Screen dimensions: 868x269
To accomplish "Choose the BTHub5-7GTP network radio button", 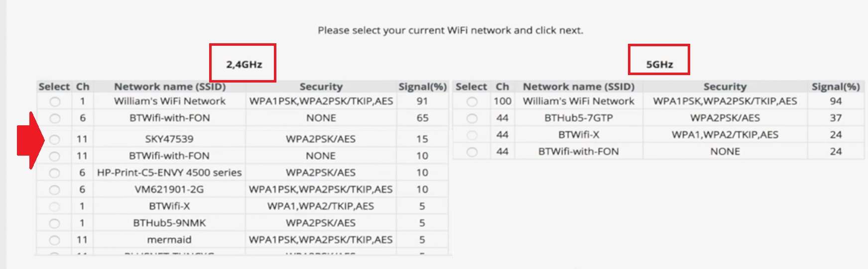I will point(472,118).
